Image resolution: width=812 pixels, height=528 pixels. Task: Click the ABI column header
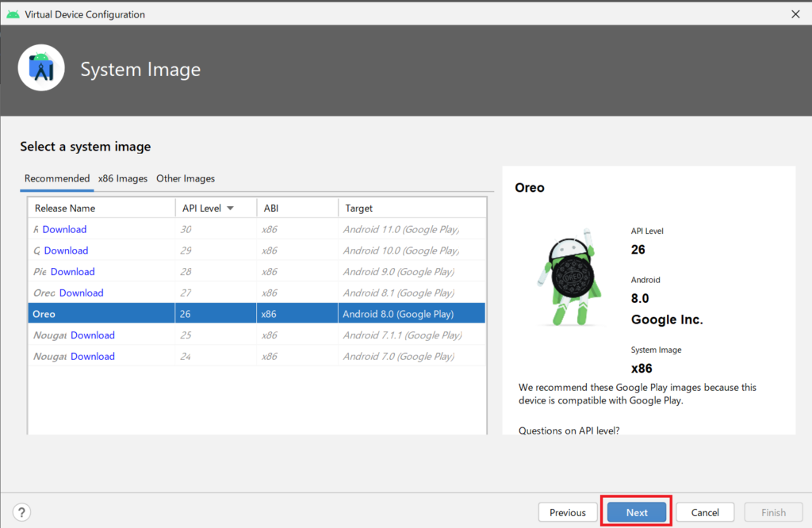tap(297, 208)
